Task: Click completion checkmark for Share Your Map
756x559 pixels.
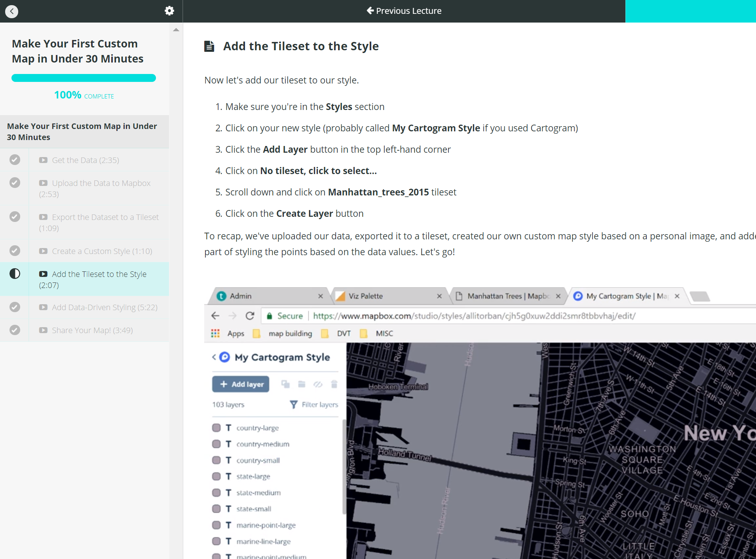Action: [x=15, y=330]
